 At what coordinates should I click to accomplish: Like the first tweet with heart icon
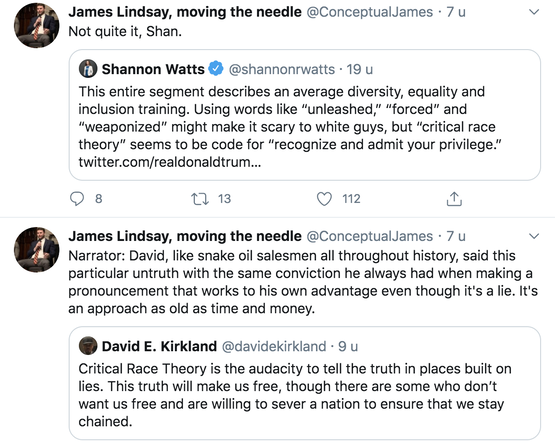click(324, 199)
